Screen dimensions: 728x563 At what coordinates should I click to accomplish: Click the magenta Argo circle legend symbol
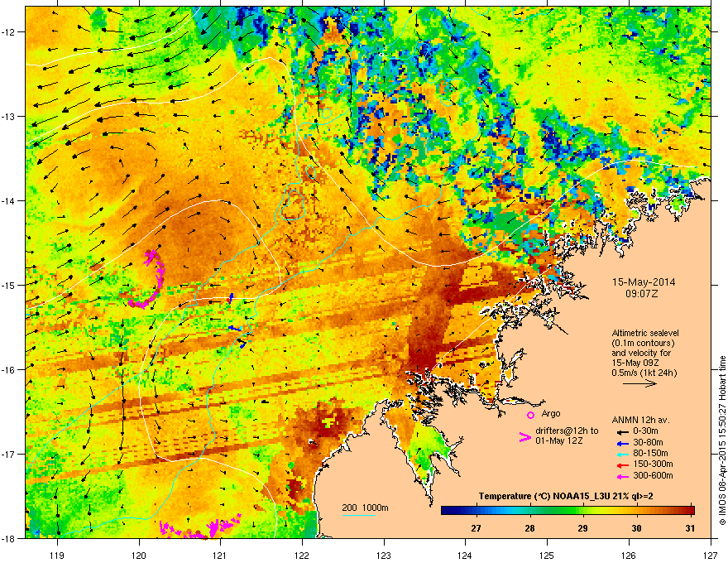point(530,415)
